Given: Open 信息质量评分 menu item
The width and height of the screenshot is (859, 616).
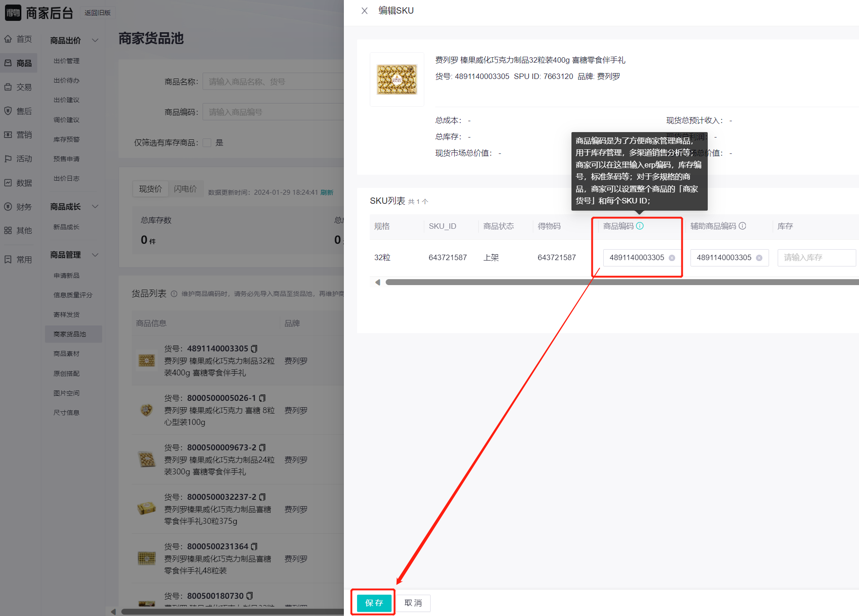Looking at the screenshot, I should pos(73,295).
